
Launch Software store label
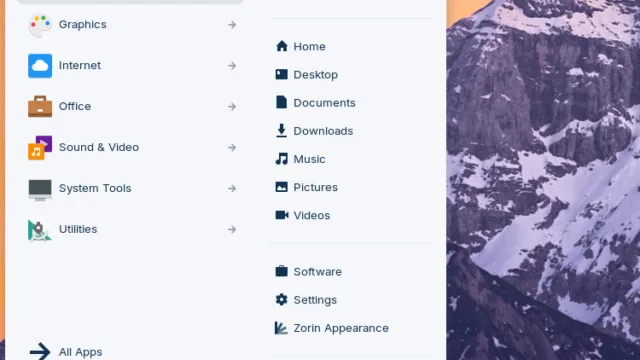click(318, 272)
